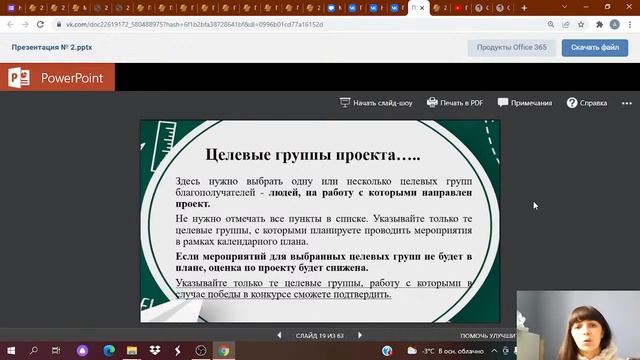Image resolution: width=640 pixels, height=360 pixels.
Task: Open the three-dot more options menu
Action: (x=627, y=103)
